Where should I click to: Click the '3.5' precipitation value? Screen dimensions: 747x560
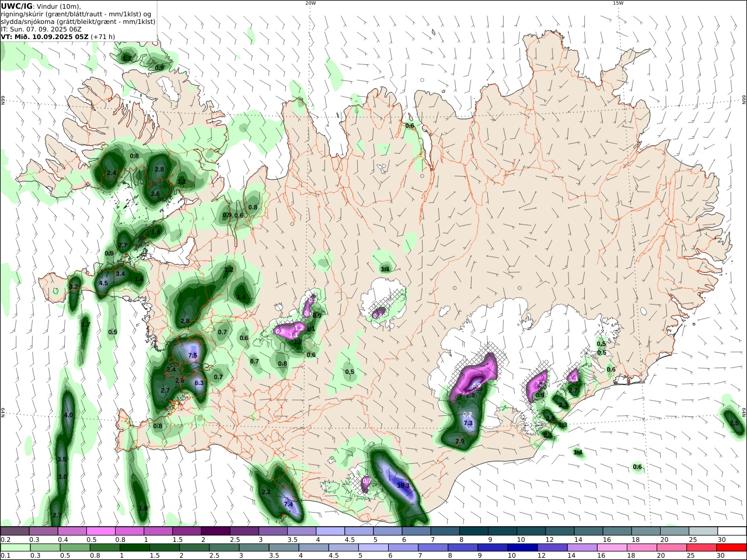coord(62,460)
